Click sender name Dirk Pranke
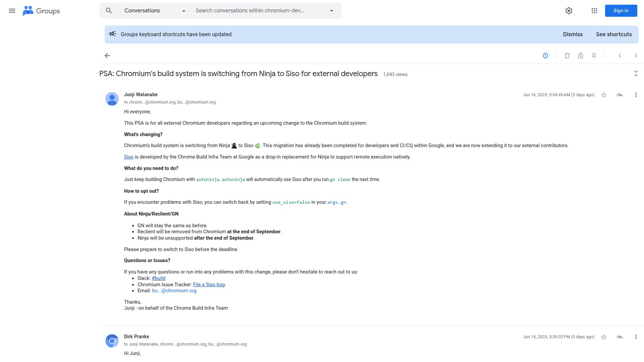 137,337
